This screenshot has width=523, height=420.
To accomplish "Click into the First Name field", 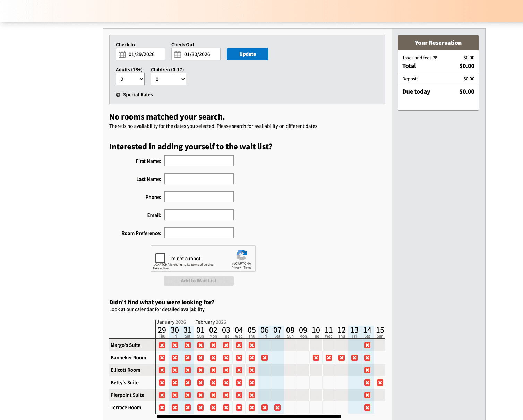I will 199,161.
